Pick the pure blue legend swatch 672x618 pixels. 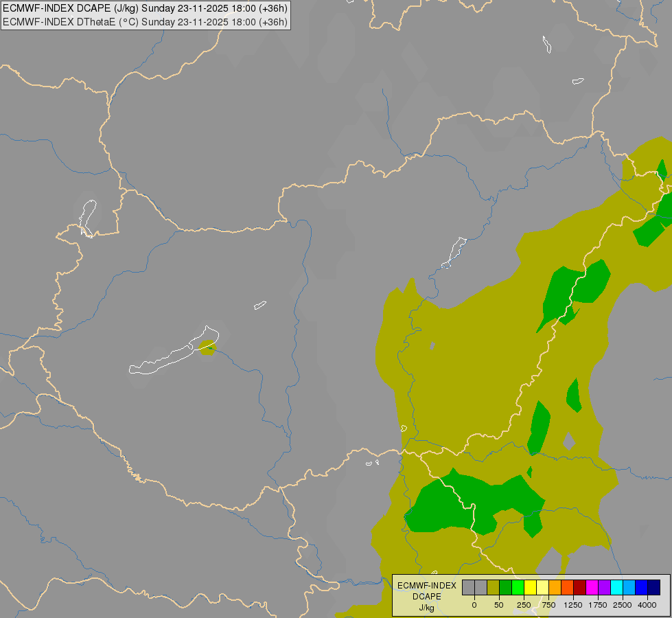642,587
